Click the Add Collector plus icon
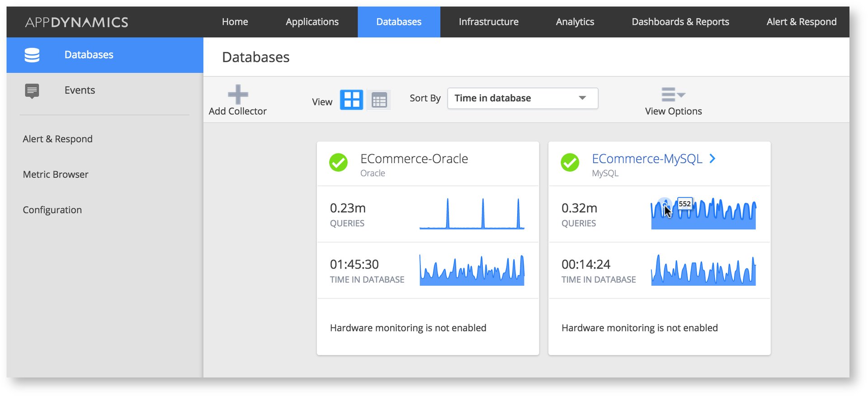This screenshot has height=396, width=868. [238, 94]
